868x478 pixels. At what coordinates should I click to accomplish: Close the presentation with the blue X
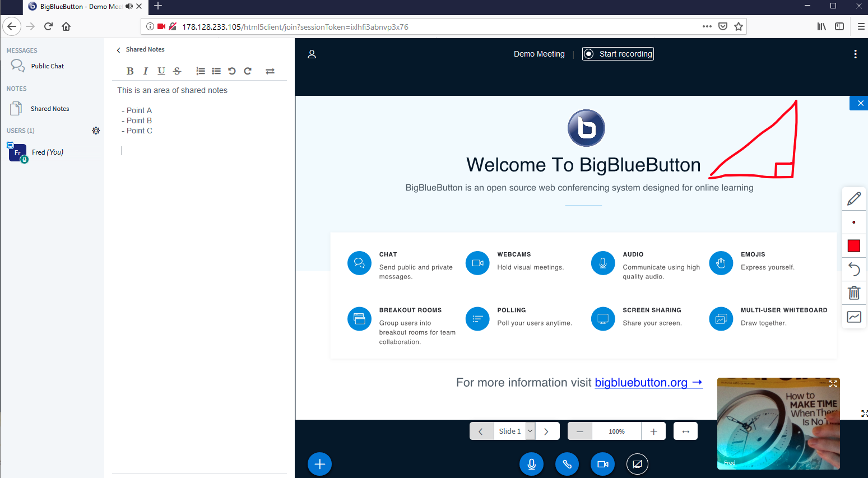pos(860,103)
